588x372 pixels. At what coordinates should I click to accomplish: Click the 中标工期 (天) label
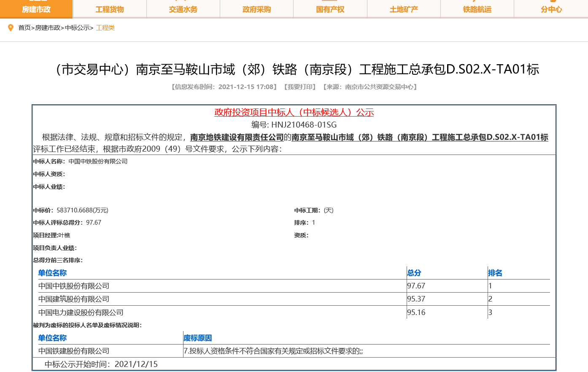point(314,210)
